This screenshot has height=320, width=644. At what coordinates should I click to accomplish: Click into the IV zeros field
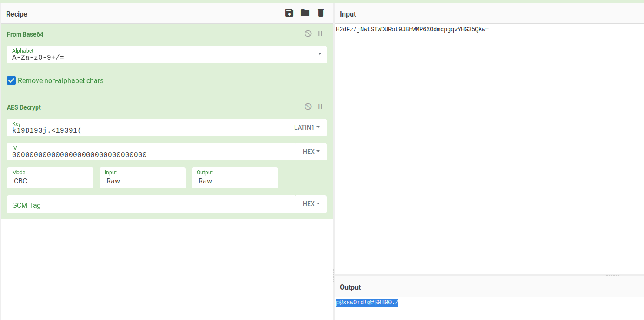click(x=148, y=154)
